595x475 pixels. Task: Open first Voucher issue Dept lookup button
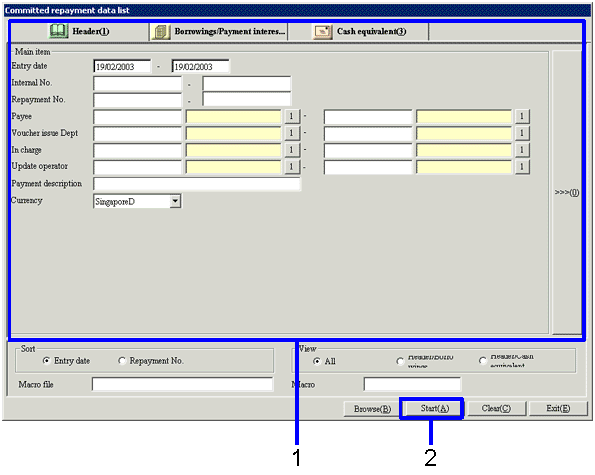291,133
